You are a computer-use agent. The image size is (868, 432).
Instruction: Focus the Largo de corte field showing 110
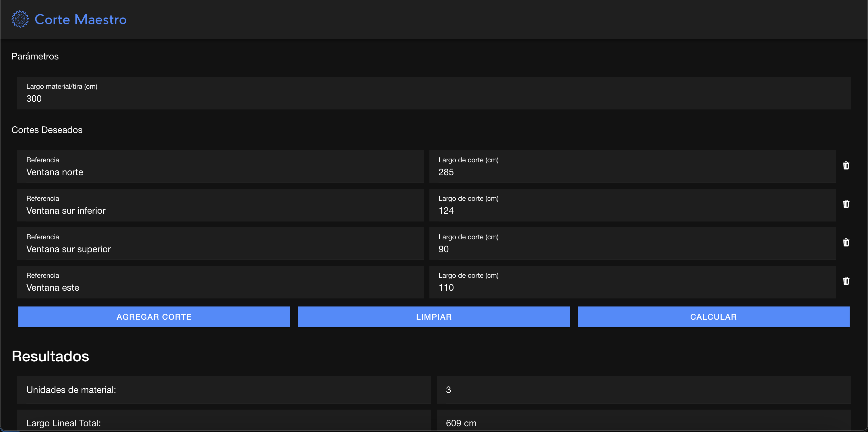(632, 282)
